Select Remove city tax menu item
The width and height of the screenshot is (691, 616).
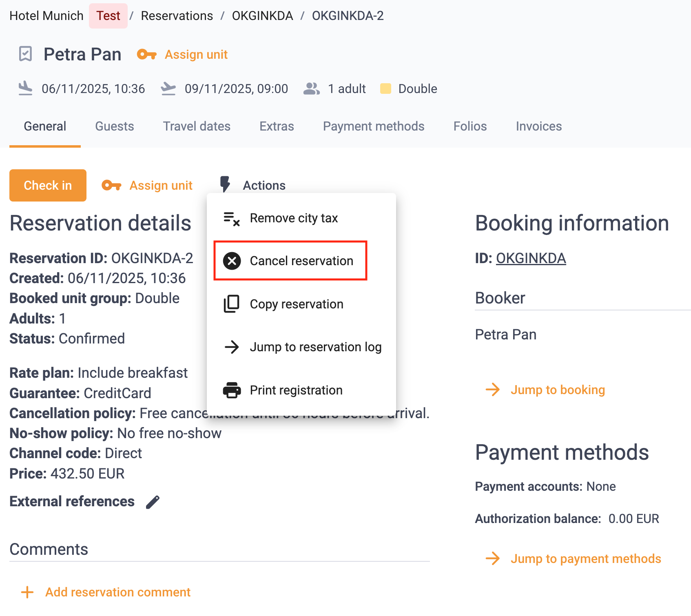[x=301, y=218]
